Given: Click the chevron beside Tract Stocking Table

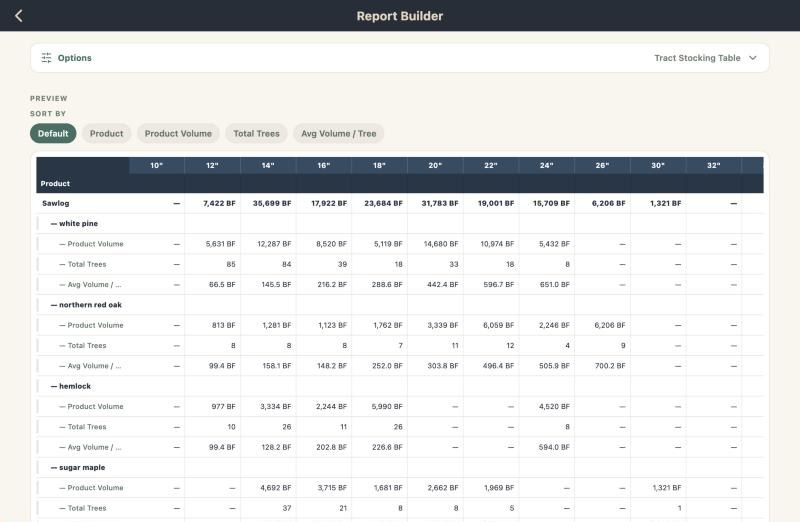Looking at the screenshot, I should [x=753, y=58].
